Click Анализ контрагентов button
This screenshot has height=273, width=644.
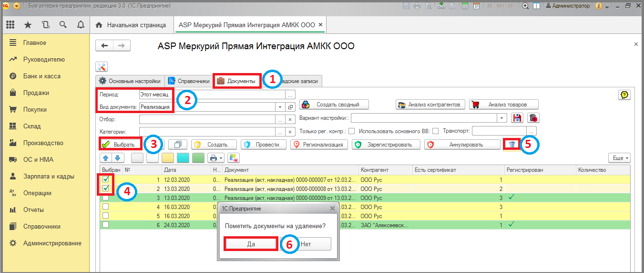430,105
